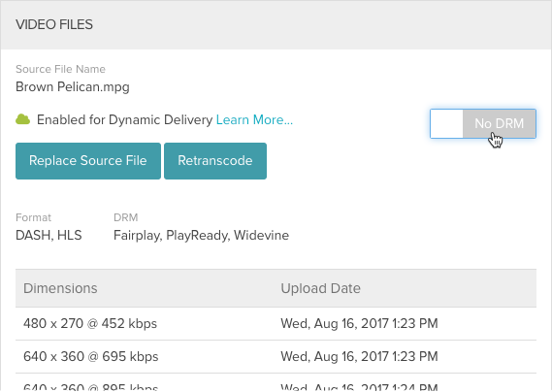Click the Source File Name label

coord(60,69)
